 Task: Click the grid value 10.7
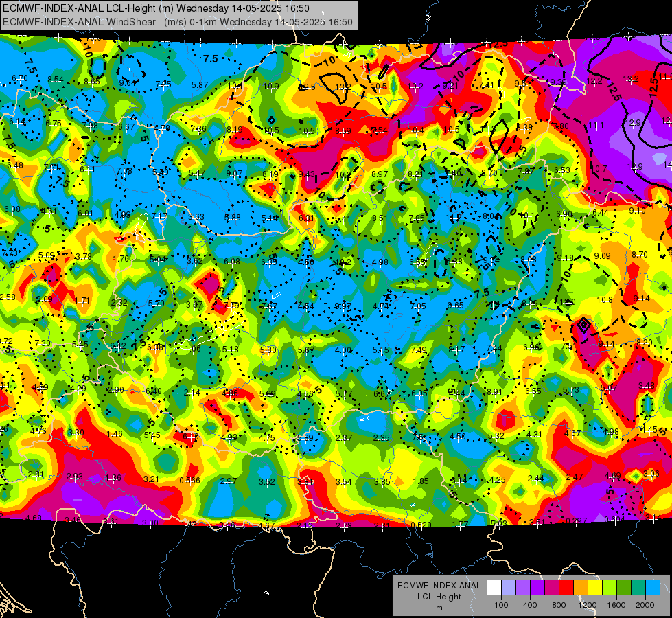[599, 168]
